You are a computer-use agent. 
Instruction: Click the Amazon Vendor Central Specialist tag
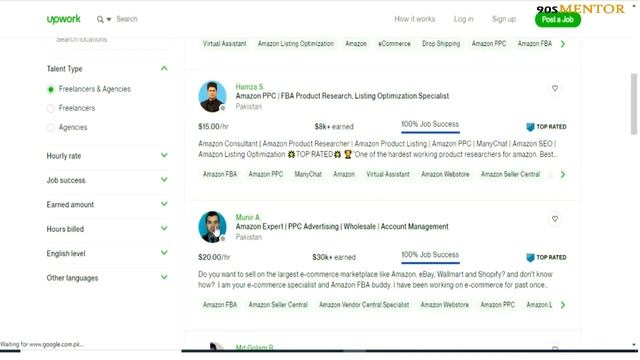click(364, 305)
